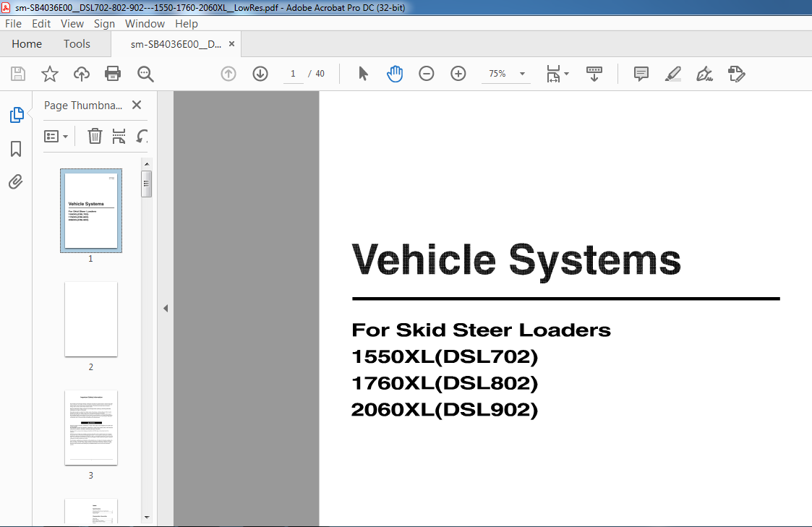Viewport: 812px width, 527px height.
Task: Open the View menu
Action: point(72,24)
